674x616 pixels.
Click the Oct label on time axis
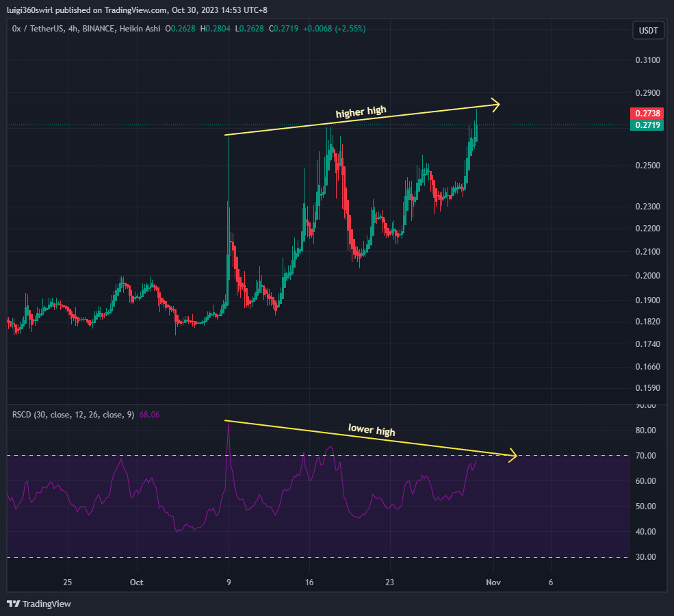tap(137, 582)
